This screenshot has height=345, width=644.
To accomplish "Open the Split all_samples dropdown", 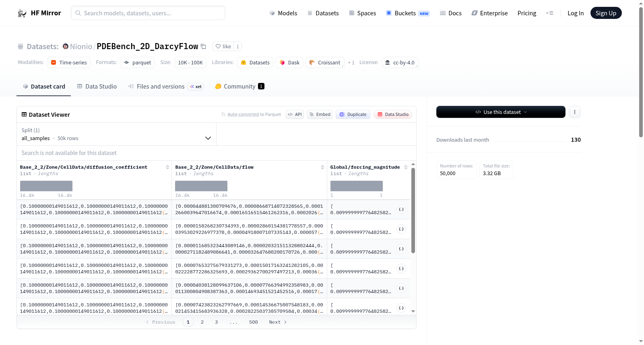I will pyautogui.click(x=116, y=134).
